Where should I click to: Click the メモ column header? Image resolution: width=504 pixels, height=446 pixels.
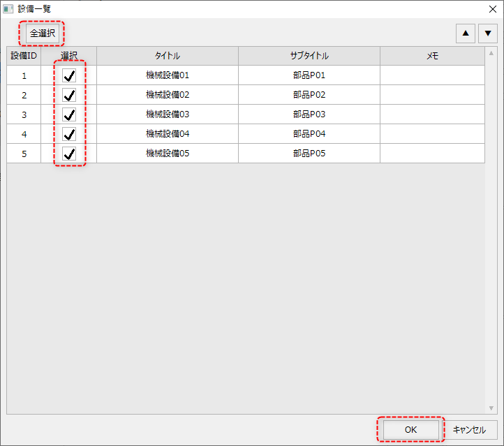point(432,56)
